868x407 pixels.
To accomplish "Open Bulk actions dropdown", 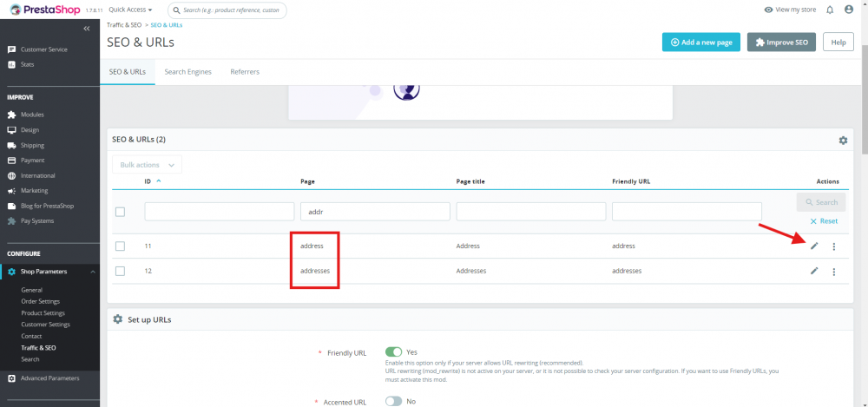I will pyautogui.click(x=148, y=165).
